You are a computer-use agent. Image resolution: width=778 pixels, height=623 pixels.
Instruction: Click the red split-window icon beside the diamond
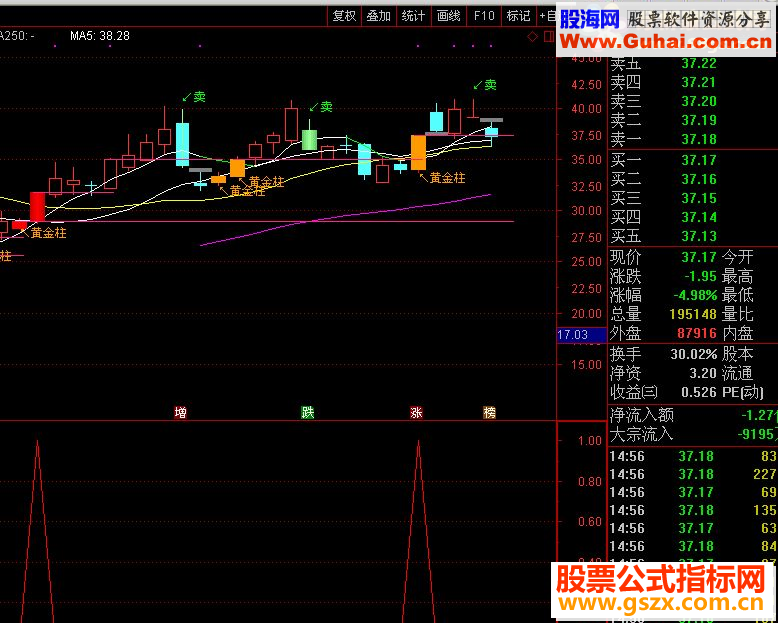pyautogui.click(x=549, y=36)
